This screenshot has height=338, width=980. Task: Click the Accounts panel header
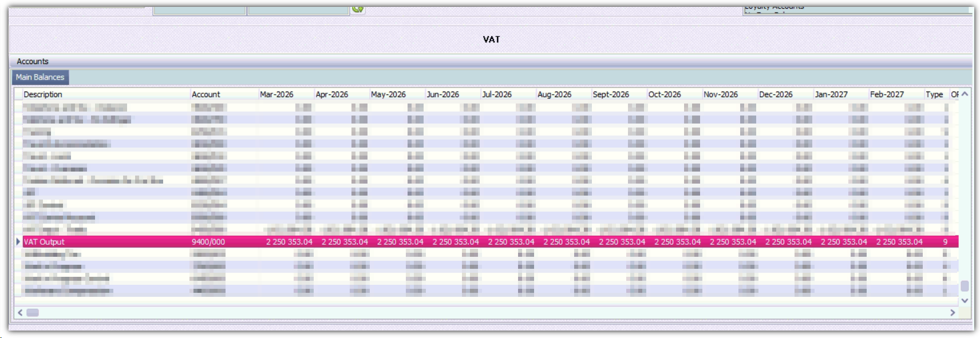click(33, 61)
